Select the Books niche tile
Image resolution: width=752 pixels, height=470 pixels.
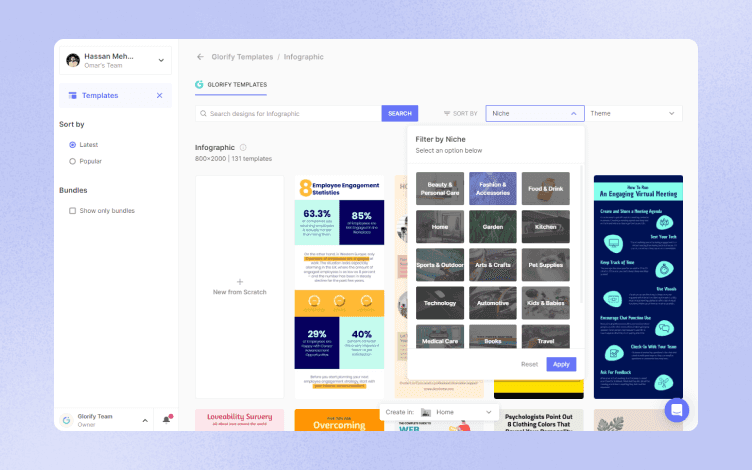point(493,337)
